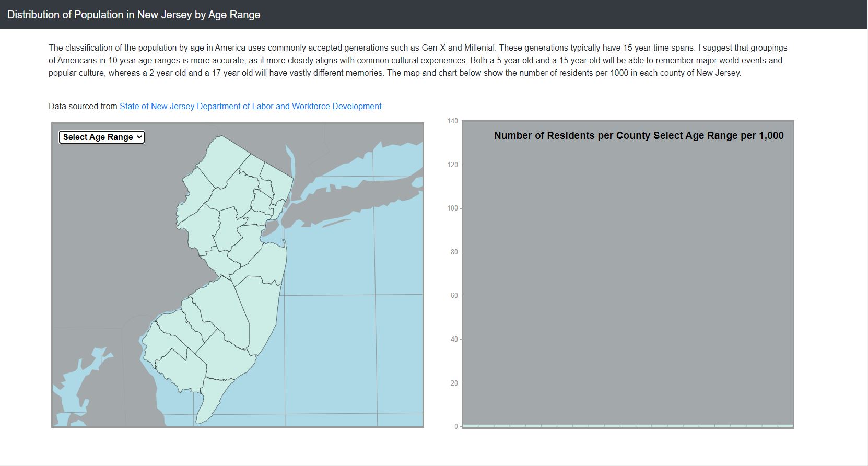This screenshot has width=868, height=466.
Task: Open the Select Age Range dropdown
Action: [102, 137]
